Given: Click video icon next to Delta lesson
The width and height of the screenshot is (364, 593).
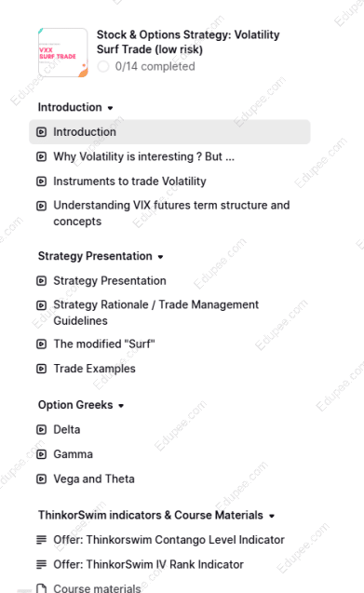Looking at the screenshot, I should point(41,430).
